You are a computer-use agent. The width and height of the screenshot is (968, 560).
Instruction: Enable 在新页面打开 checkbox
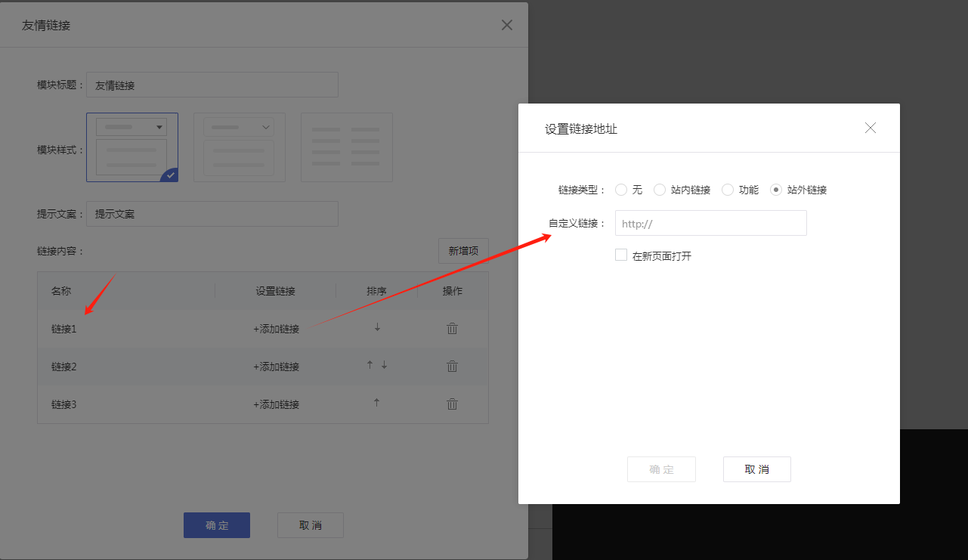click(x=621, y=255)
